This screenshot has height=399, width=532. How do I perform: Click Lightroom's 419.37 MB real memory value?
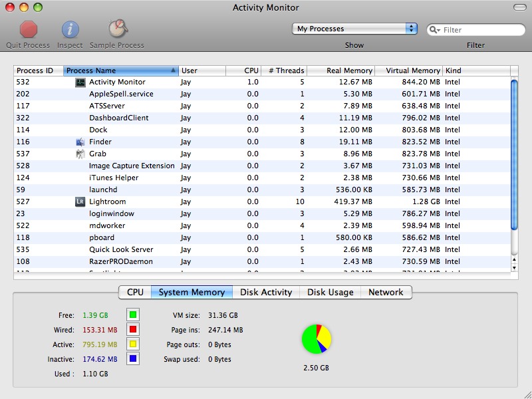click(x=353, y=202)
